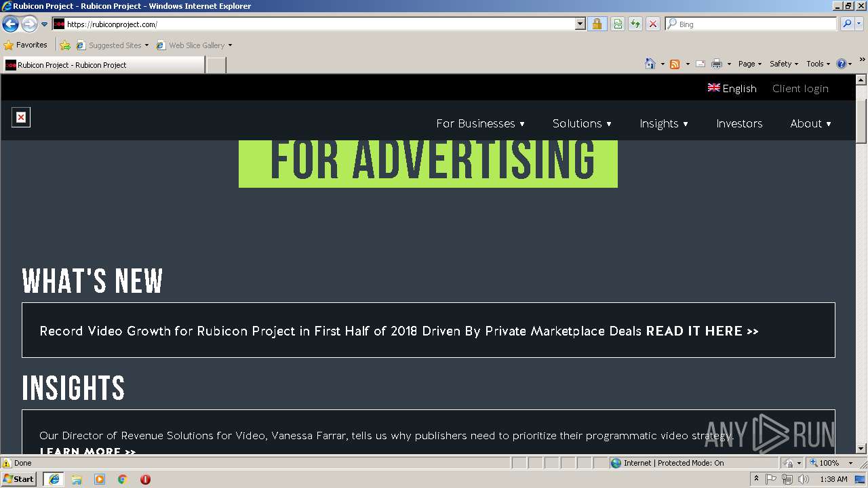Viewport: 868px width, 488px height.
Task: Go back with the Back arrow button
Action: pos(11,24)
